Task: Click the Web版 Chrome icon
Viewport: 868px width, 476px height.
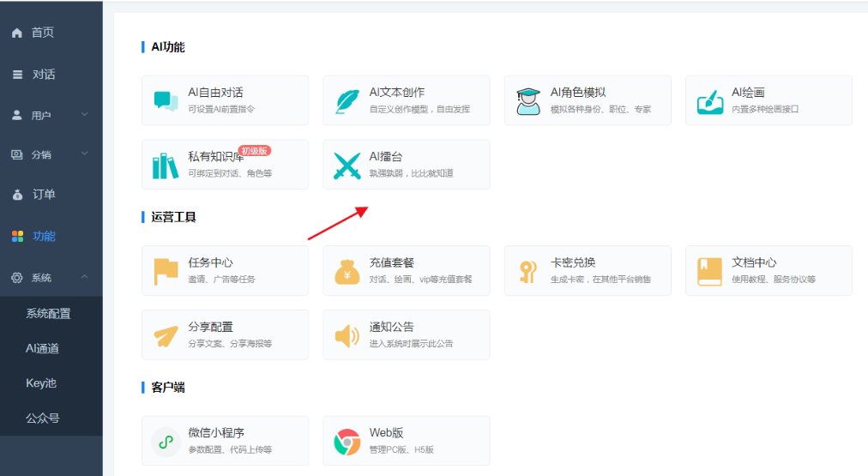Action: [x=347, y=443]
